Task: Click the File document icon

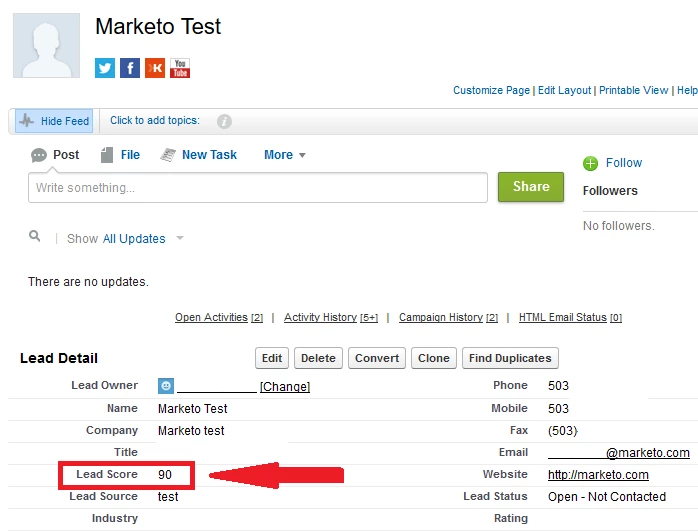Action: coord(106,155)
